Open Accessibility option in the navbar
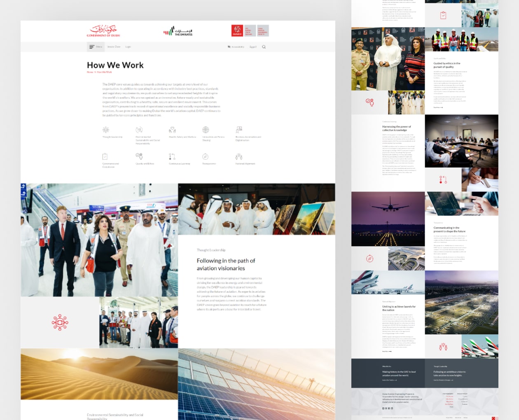 (236, 47)
